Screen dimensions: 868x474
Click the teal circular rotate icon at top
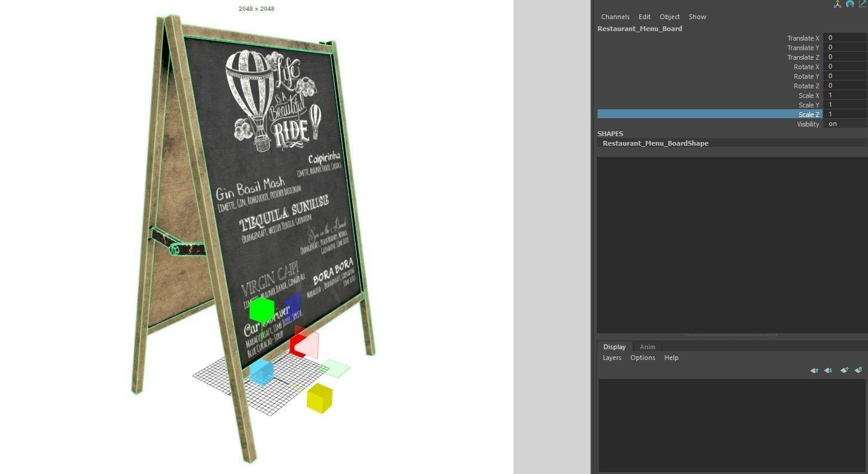point(850,4)
